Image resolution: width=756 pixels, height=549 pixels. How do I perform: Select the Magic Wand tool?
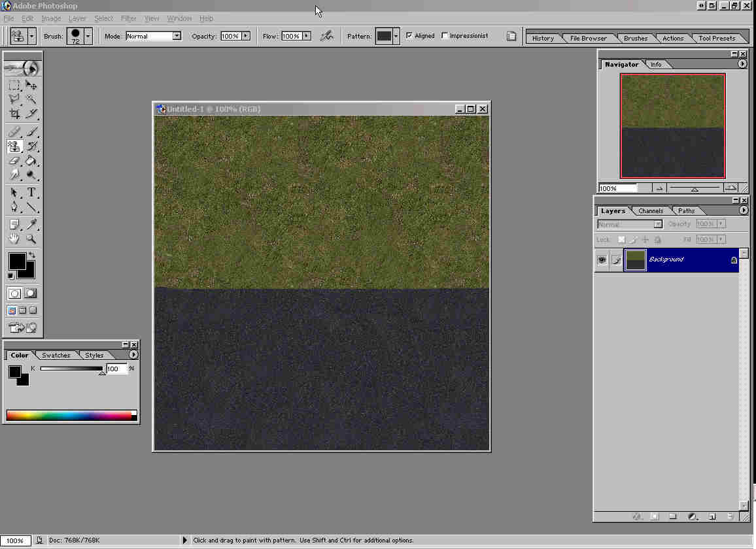31,99
